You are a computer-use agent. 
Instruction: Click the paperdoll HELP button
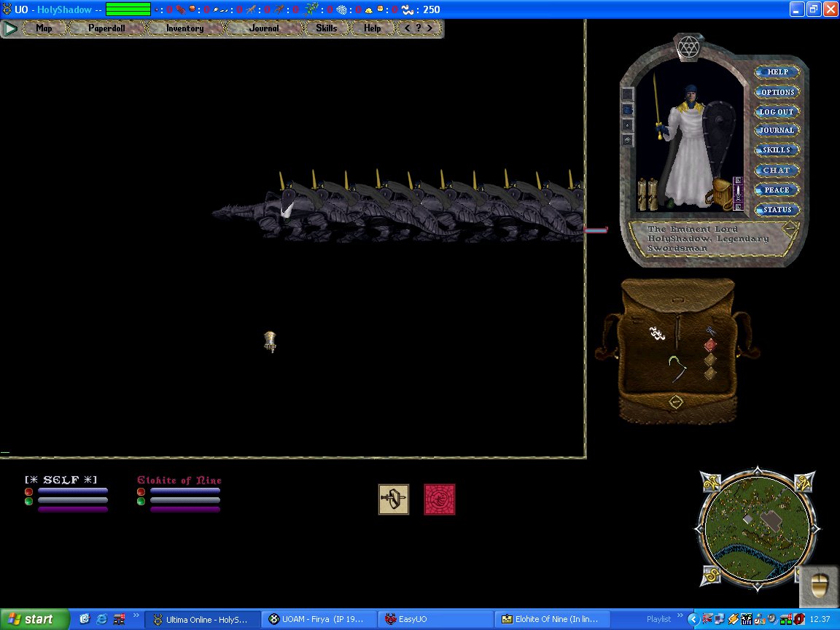pos(777,71)
